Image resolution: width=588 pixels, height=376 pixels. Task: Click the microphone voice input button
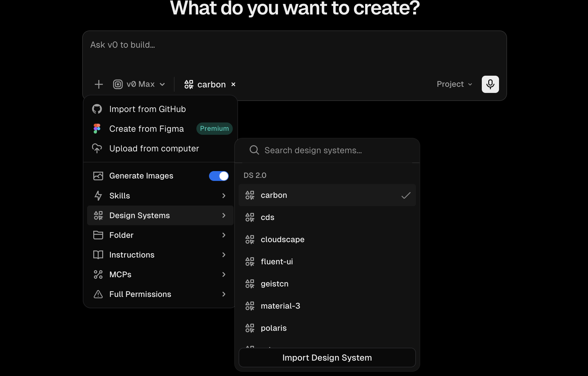(x=490, y=84)
